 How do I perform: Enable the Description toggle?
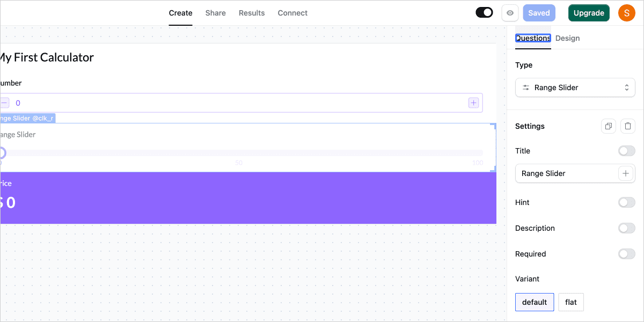click(x=627, y=228)
